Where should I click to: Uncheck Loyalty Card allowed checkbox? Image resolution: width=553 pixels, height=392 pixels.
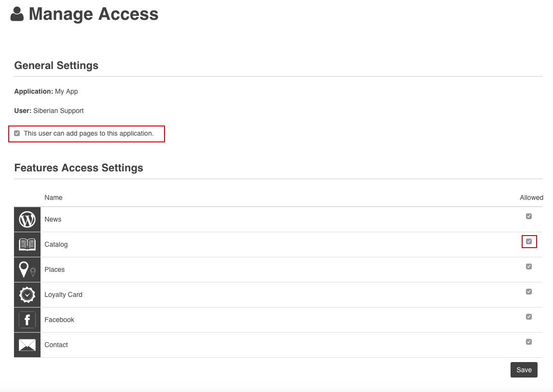(x=529, y=292)
